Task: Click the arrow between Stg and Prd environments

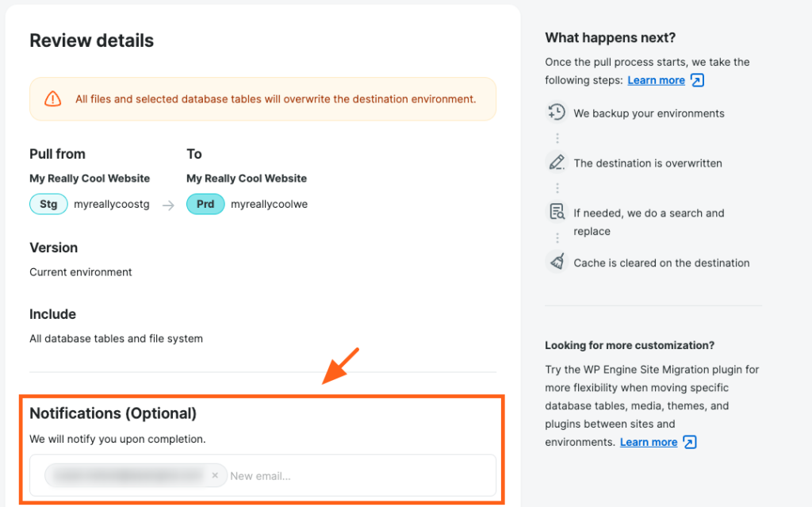Action: (x=168, y=205)
